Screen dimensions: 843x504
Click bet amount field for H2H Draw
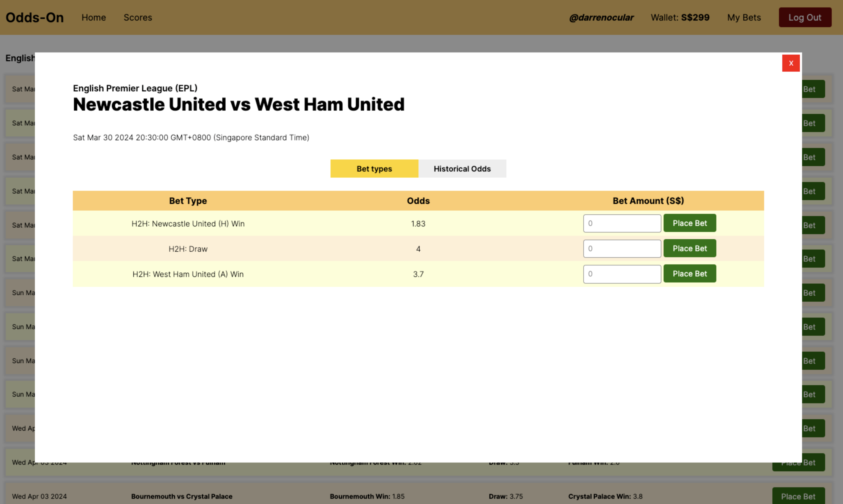tap(622, 249)
